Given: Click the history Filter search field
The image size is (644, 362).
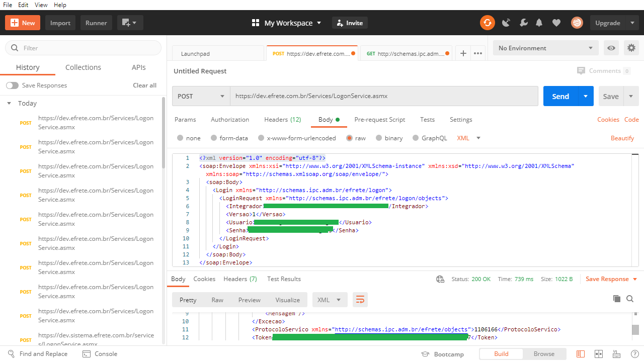Looking at the screenshot, I should pyautogui.click(x=83, y=48).
